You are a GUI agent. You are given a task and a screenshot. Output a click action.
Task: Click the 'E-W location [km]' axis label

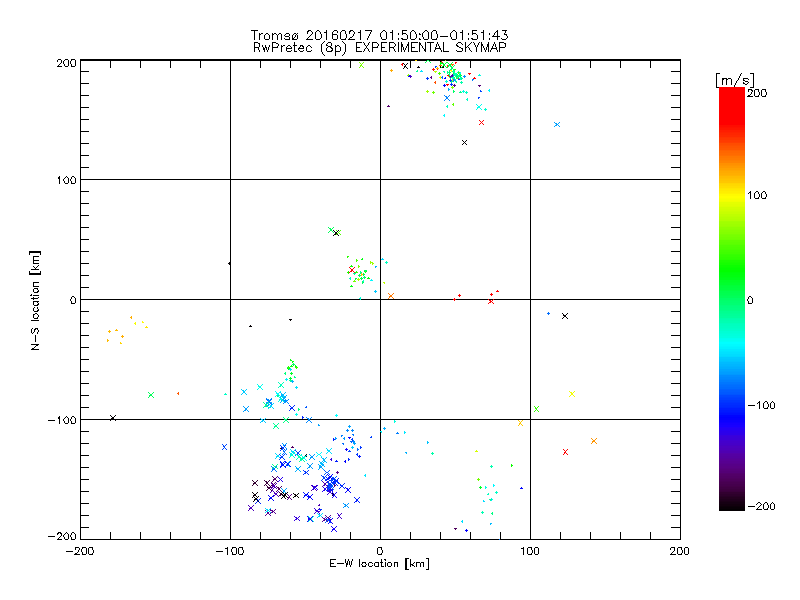[379, 563]
